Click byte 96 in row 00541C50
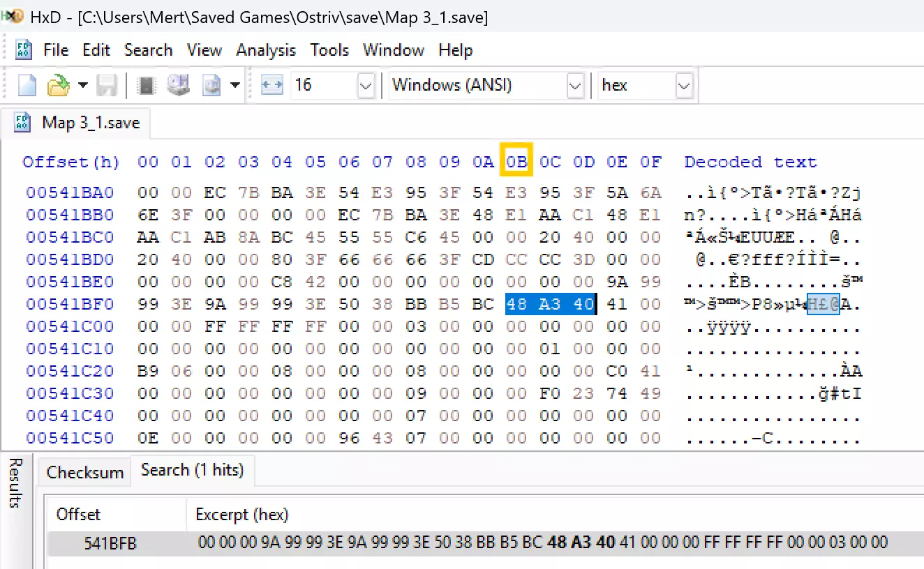The image size is (924, 569). pos(349,438)
